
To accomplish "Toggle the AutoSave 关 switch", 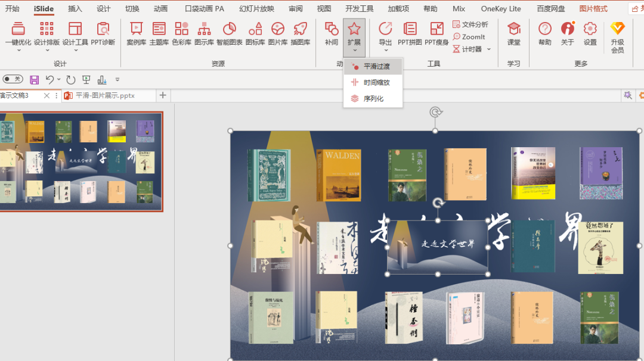I will (13, 79).
